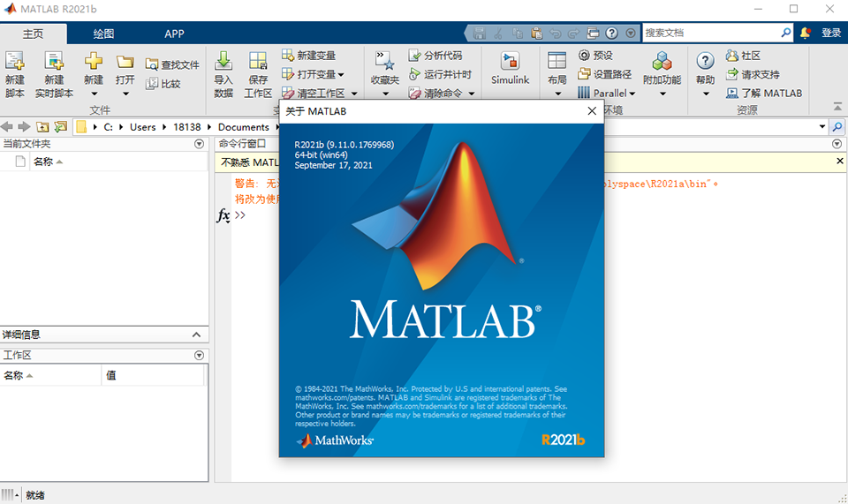The width and height of the screenshot is (848, 504).
Task: Expand the Parallel dropdown
Action: click(632, 94)
